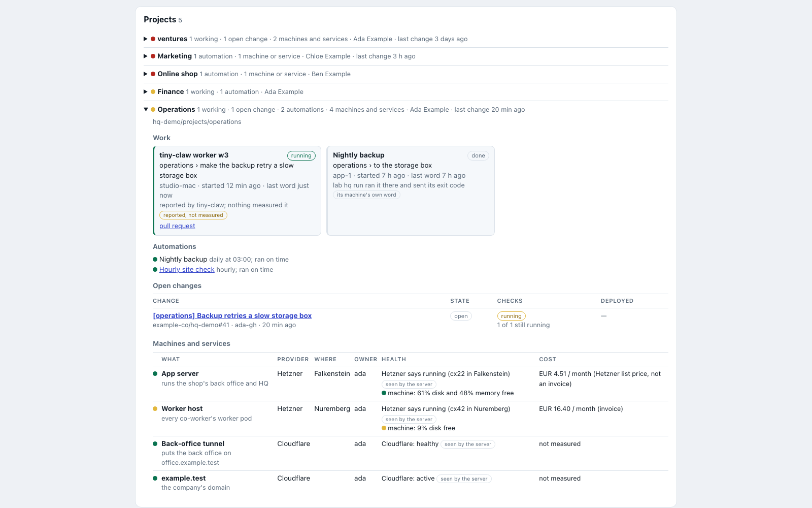Click the open state badge

click(x=461, y=316)
